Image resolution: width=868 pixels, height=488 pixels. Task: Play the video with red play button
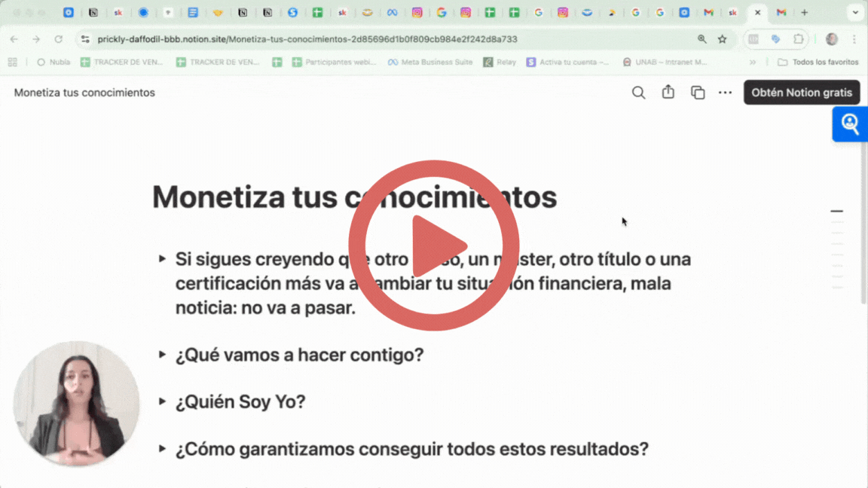pyautogui.click(x=433, y=246)
